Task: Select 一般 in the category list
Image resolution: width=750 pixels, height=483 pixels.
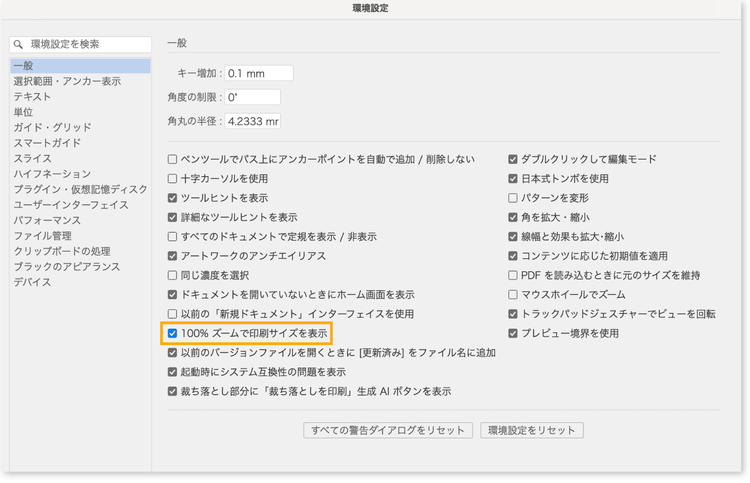Action: (x=80, y=66)
